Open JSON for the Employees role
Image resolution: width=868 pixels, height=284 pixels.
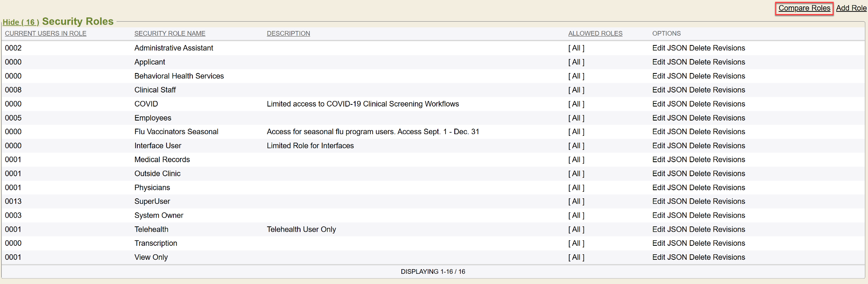point(677,118)
